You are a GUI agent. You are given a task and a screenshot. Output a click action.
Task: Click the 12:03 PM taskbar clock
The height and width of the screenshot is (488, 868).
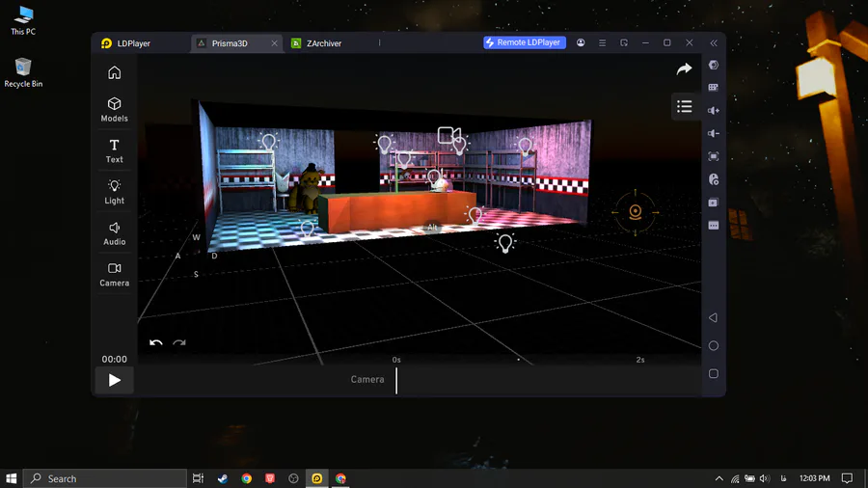814,478
